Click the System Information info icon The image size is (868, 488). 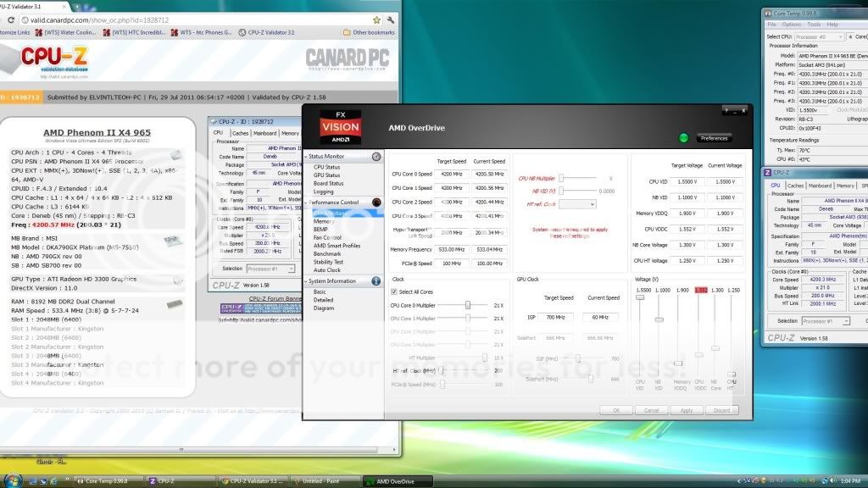click(376, 281)
